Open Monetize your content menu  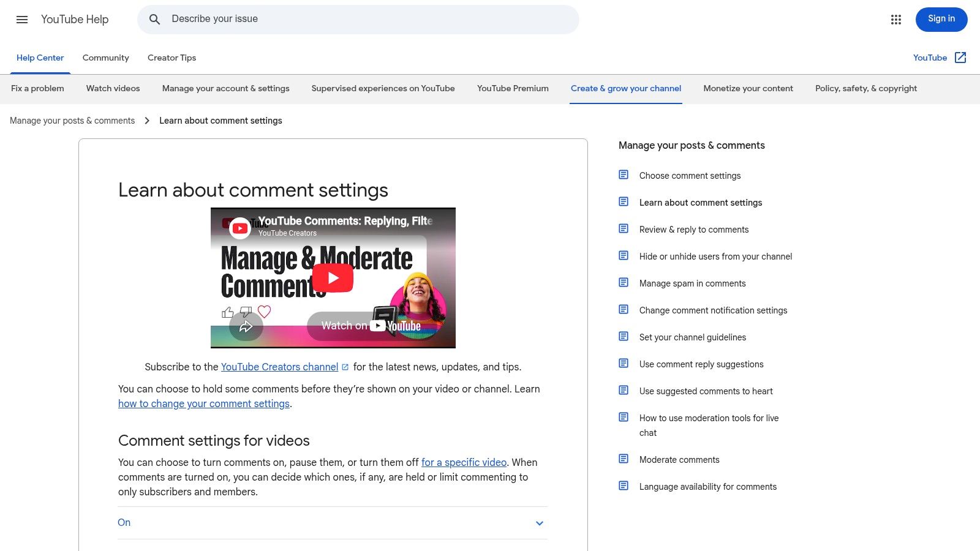pyautogui.click(x=748, y=88)
